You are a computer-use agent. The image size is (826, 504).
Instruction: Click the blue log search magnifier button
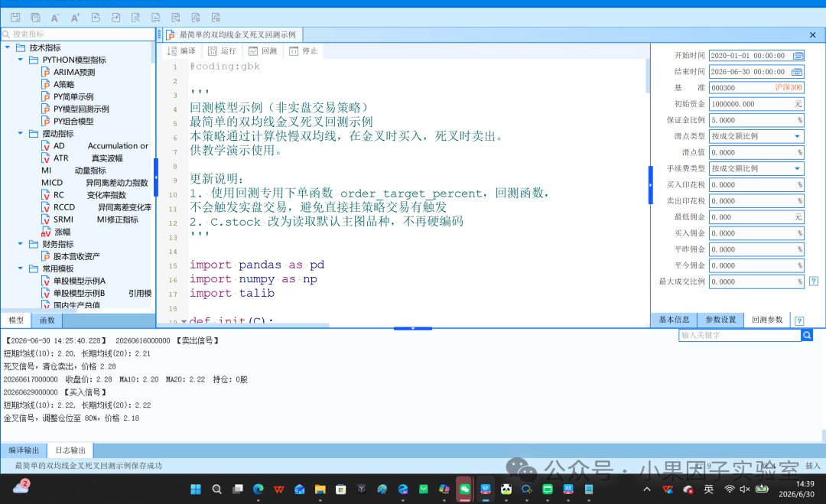[807, 335]
